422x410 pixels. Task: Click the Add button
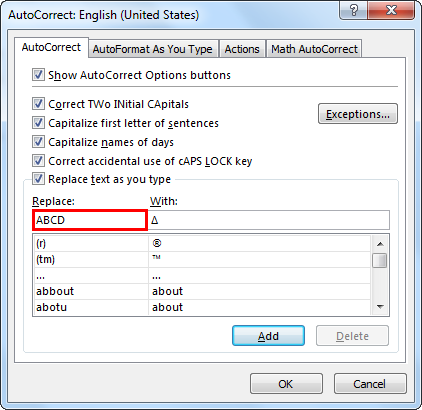pos(268,336)
